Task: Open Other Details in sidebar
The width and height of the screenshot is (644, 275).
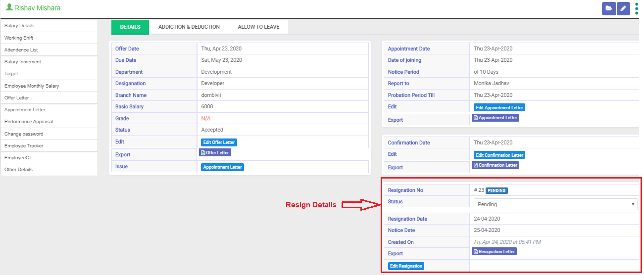Action: point(49,170)
